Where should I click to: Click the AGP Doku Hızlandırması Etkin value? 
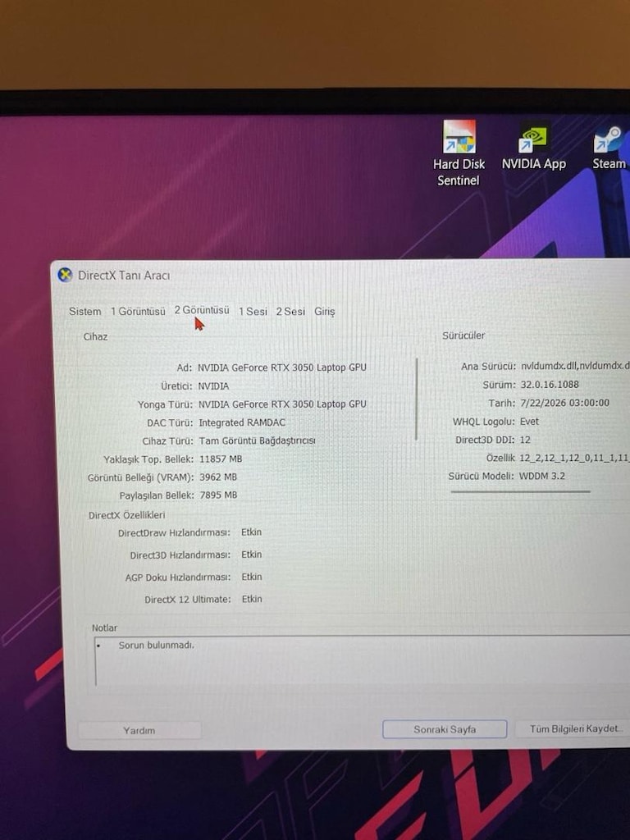pos(252,577)
